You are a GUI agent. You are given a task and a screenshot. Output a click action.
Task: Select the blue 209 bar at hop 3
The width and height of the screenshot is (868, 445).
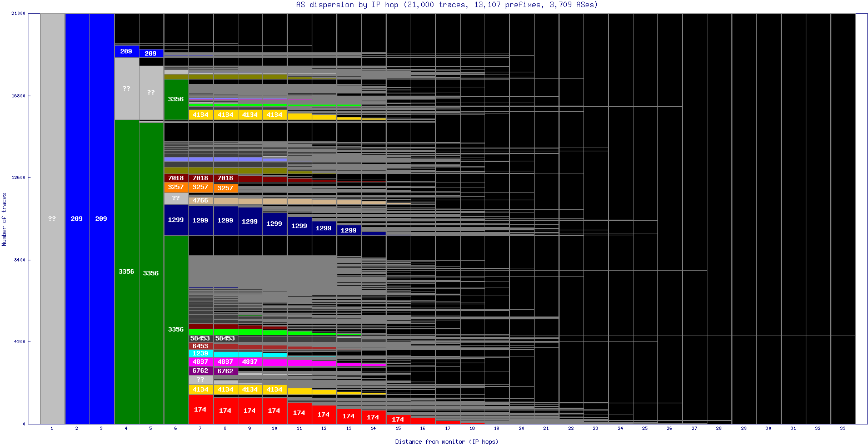pyautogui.click(x=102, y=219)
